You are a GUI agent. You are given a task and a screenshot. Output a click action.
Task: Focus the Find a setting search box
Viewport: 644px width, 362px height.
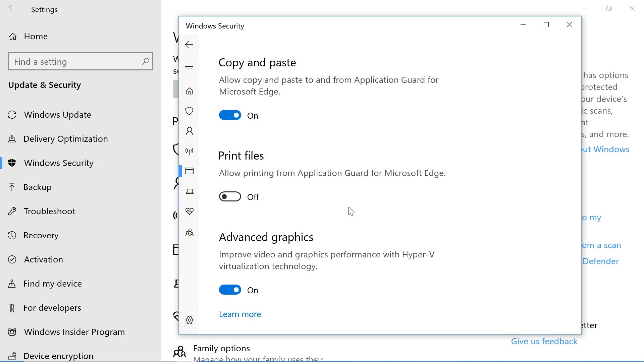pos(80,61)
